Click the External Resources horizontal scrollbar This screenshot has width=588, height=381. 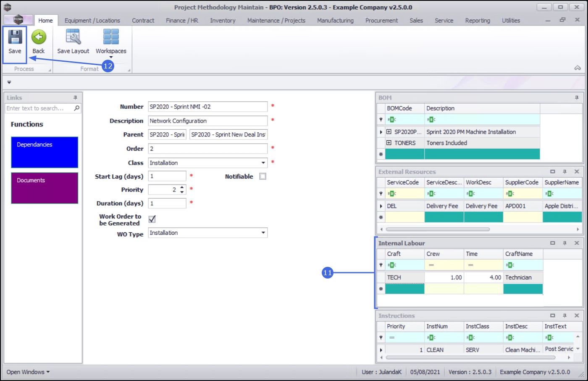(x=438, y=229)
